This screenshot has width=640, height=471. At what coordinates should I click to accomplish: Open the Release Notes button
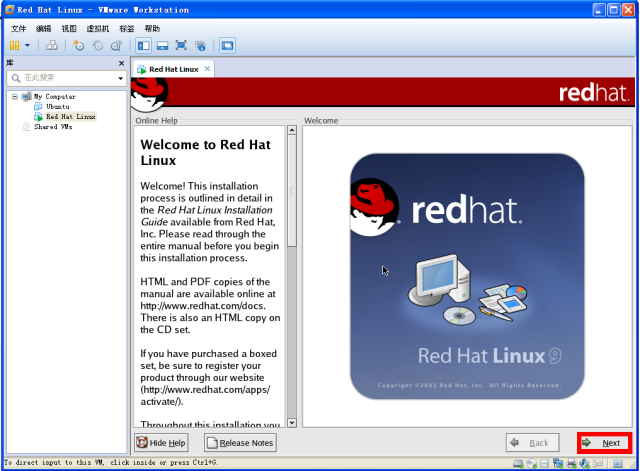click(x=240, y=443)
